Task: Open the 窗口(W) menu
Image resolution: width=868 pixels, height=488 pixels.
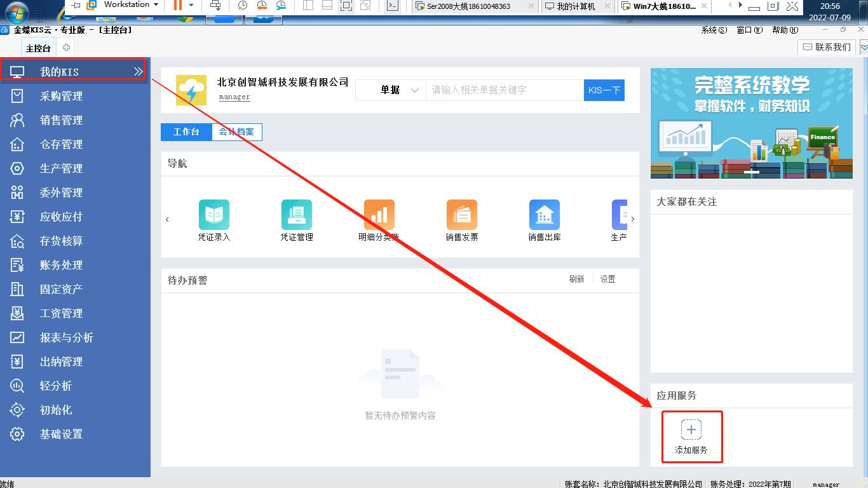Action: (749, 30)
